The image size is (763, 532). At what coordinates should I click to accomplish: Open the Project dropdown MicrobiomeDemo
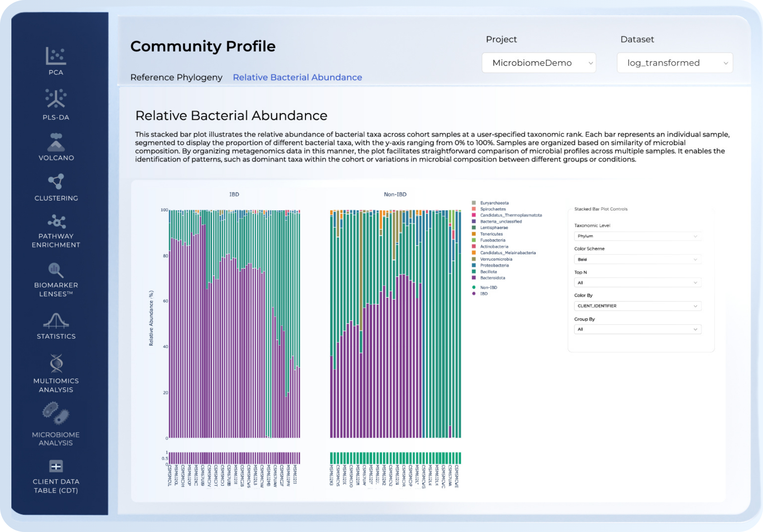pyautogui.click(x=539, y=63)
